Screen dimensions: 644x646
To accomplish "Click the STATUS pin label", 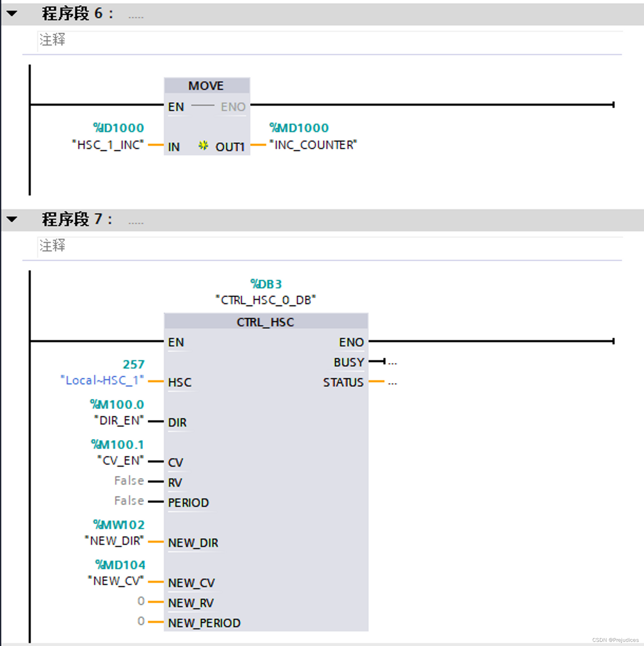I will pyautogui.click(x=343, y=383).
